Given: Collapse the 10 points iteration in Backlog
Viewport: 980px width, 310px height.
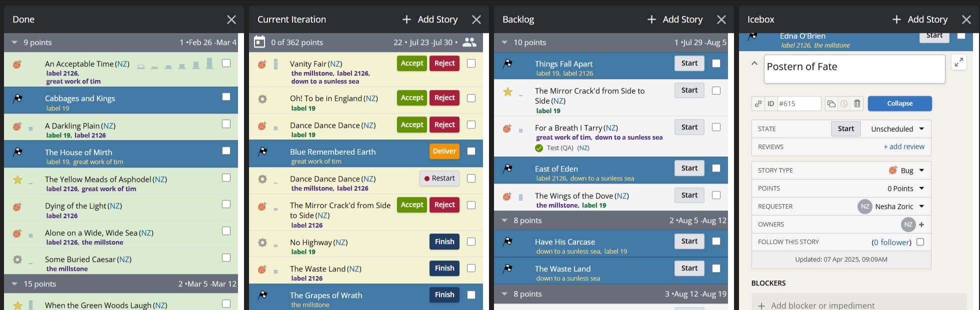Looking at the screenshot, I should [504, 42].
